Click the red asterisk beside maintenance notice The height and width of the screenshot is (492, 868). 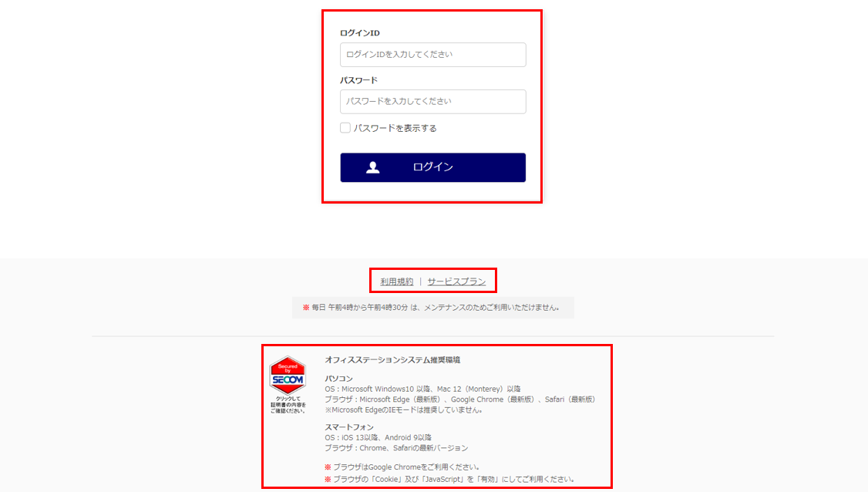tap(305, 308)
